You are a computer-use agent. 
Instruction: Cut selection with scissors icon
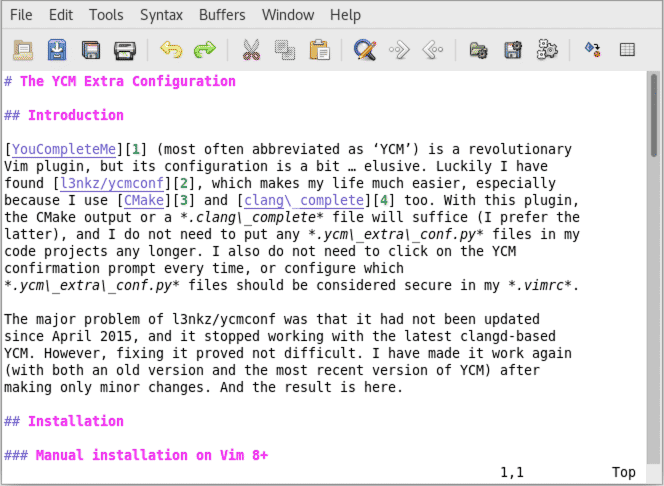coord(251,49)
